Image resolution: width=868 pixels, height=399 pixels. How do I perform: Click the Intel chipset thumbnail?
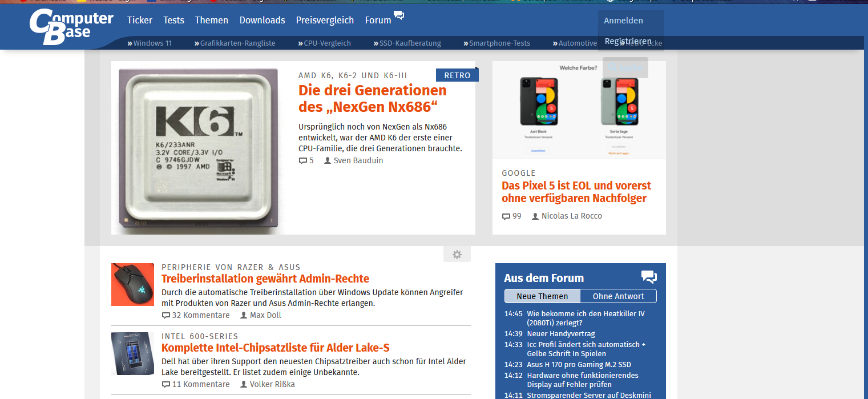(132, 353)
